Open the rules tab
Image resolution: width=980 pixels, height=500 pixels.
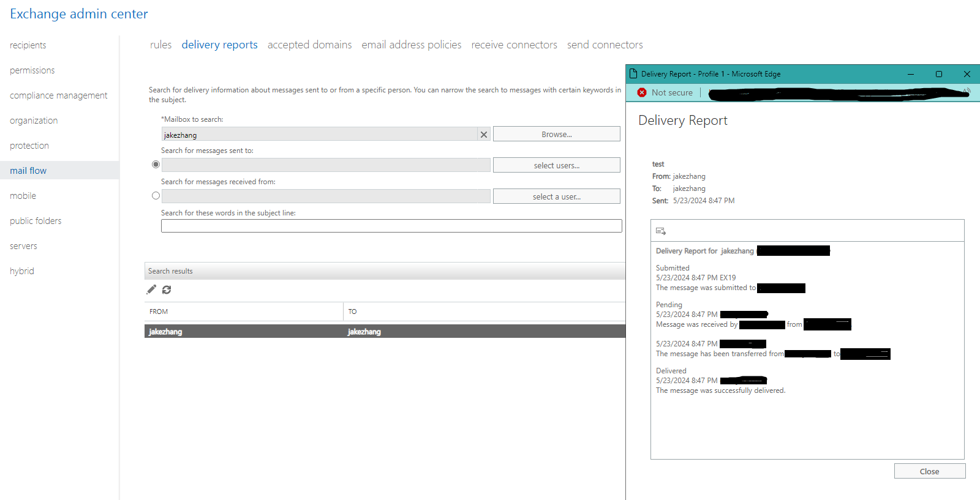(x=161, y=45)
